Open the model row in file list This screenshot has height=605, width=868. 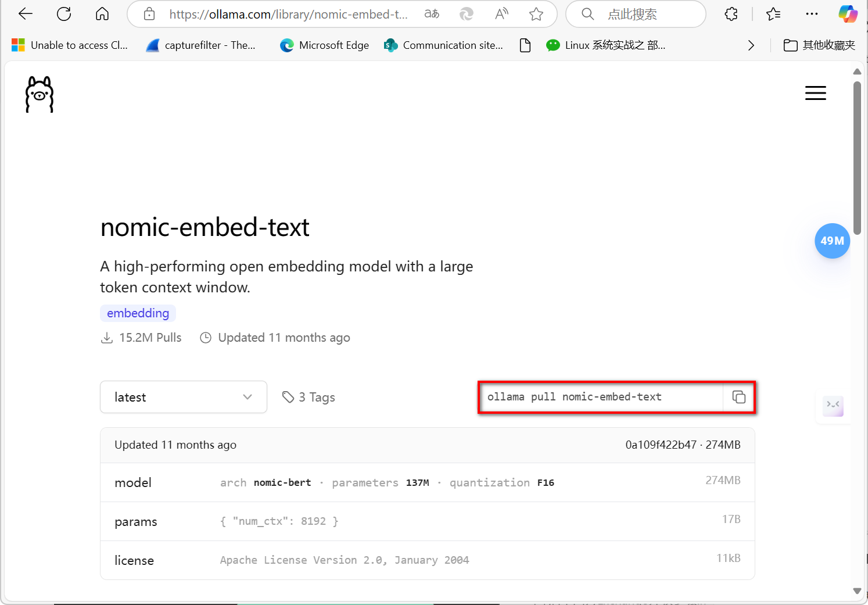click(428, 482)
